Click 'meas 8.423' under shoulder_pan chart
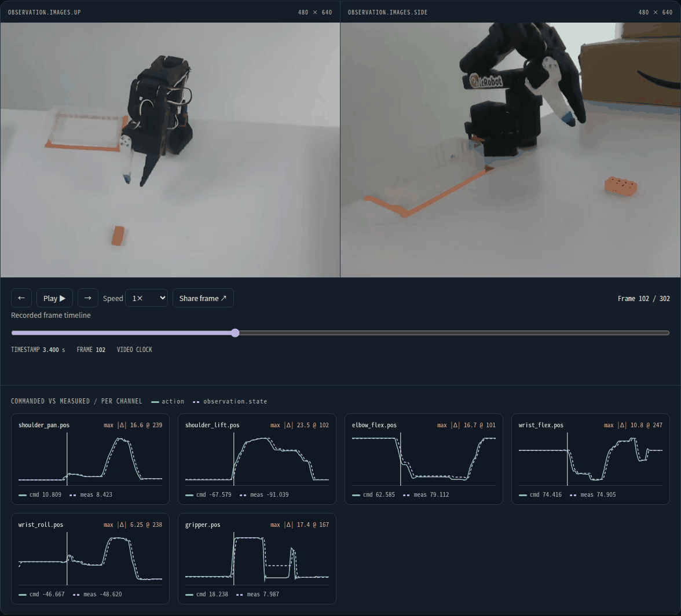The width and height of the screenshot is (681, 616). [x=91, y=494]
